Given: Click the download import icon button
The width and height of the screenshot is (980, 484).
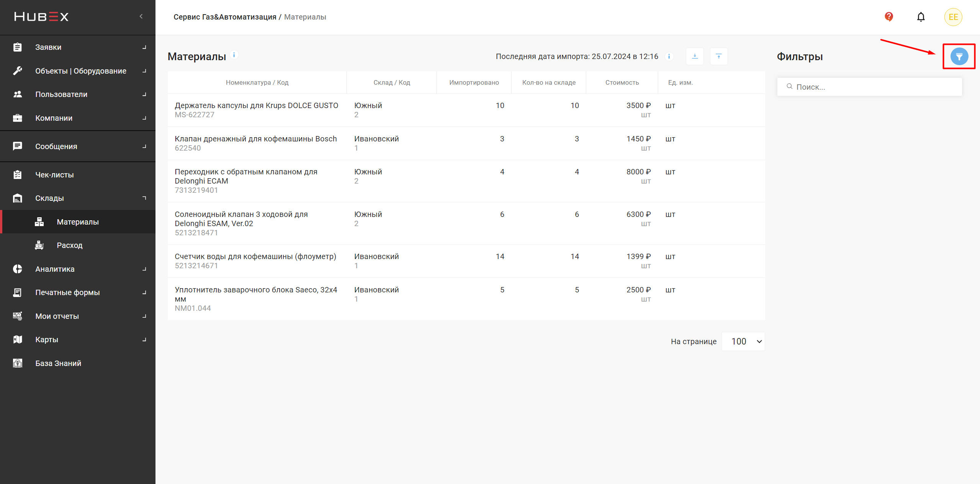Looking at the screenshot, I should pyautogui.click(x=695, y=56).
